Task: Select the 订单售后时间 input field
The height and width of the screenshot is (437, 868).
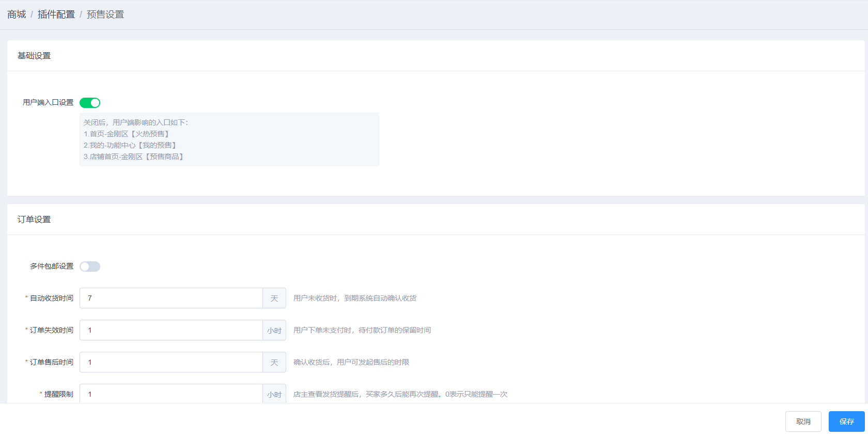Action: tap(171, 362)
